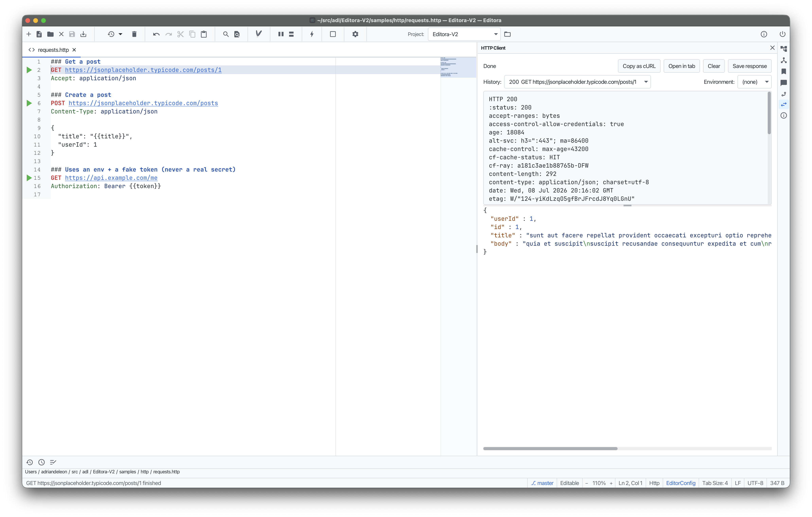The width and height of the screenshot is (812, 517).
Task: Run the POST request on line 6
Action: [29, 103]
